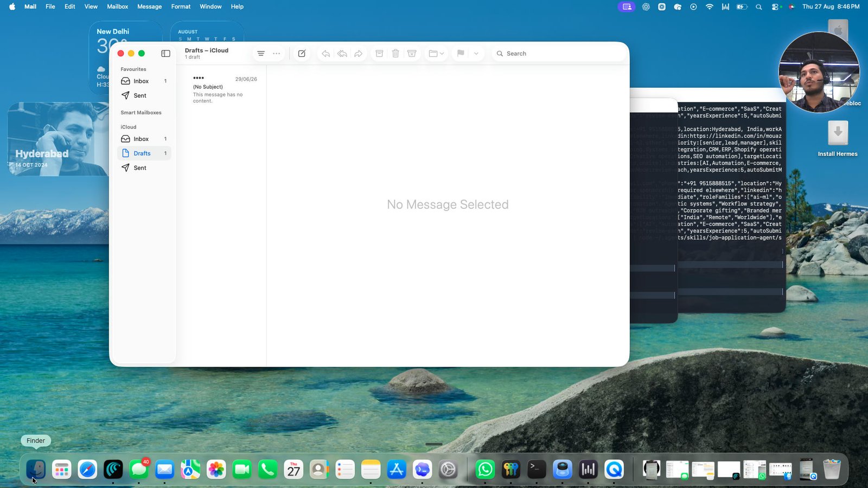
Task: Compose a new message in Mail
Action: point(302,54)
